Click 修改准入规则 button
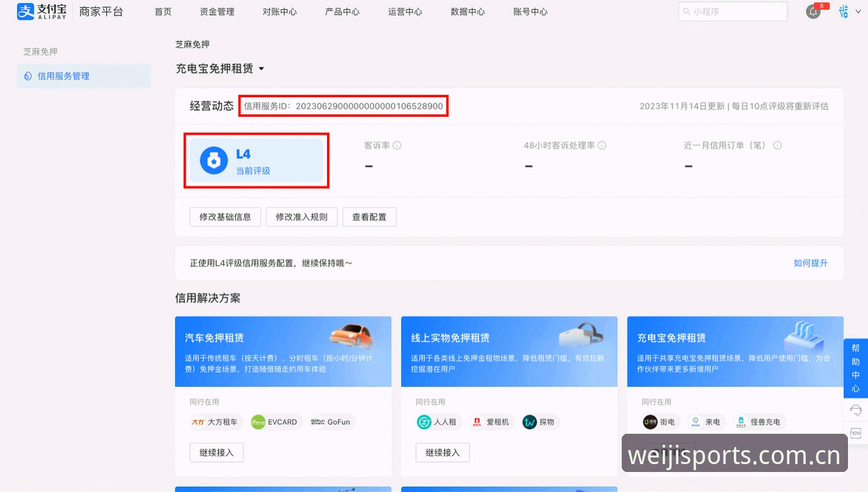The width and height of the screenshot is (868, 492). (301, 217)
